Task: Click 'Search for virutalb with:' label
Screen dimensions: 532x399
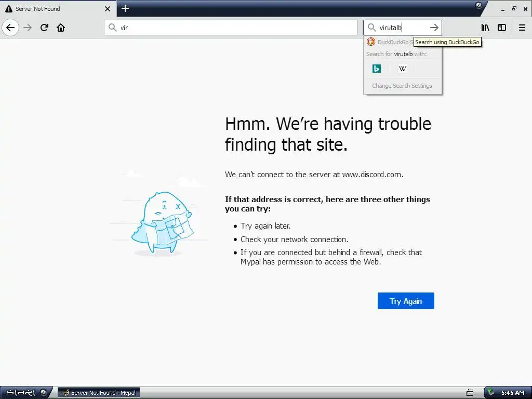Action: click(x=396, y=54)
